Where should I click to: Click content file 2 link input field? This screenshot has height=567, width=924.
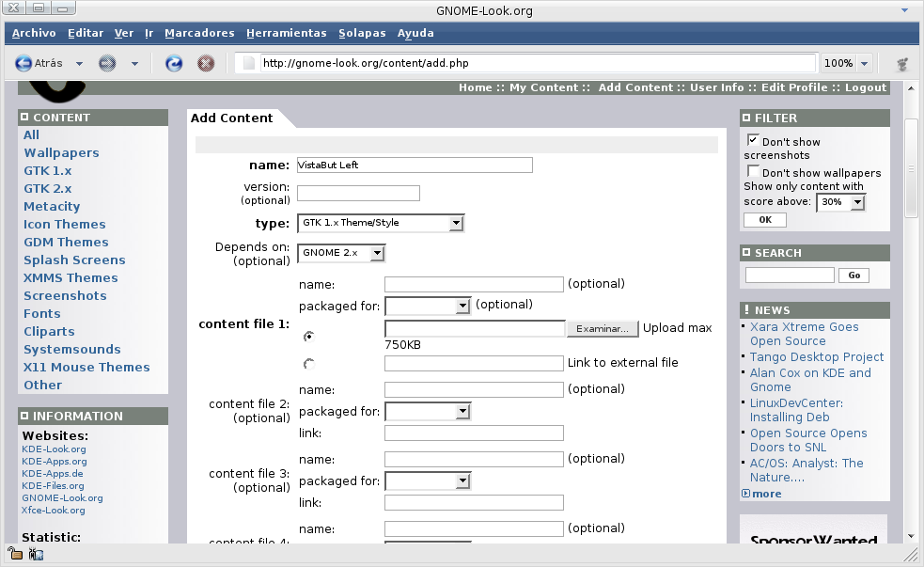point(474,433)
